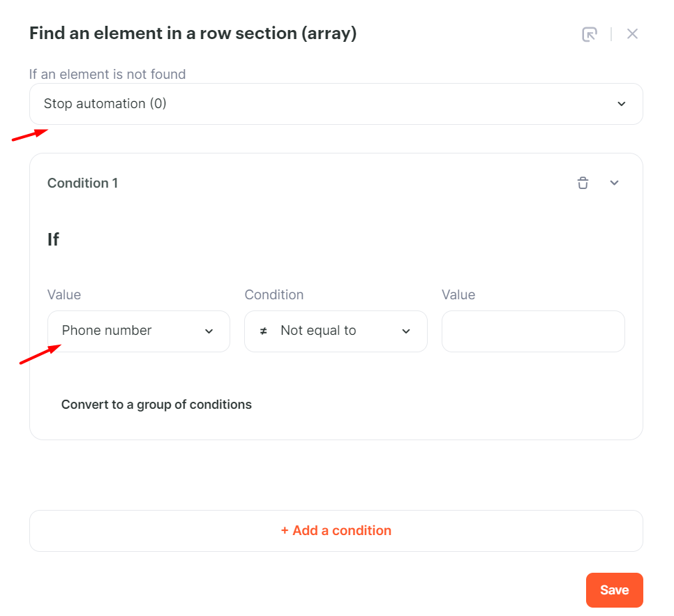674x616 pixels.
Task: Add a condition with the plus button
Action: pos(336,531)
